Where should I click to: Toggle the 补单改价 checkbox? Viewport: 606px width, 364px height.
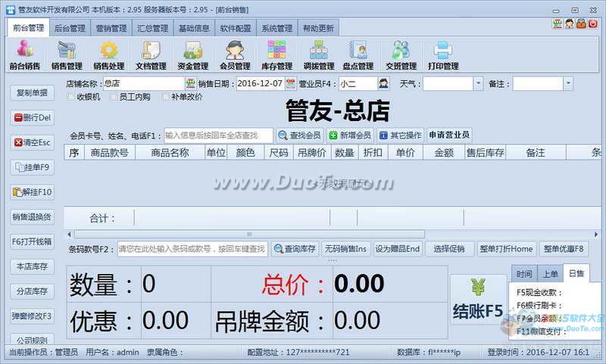166,97
